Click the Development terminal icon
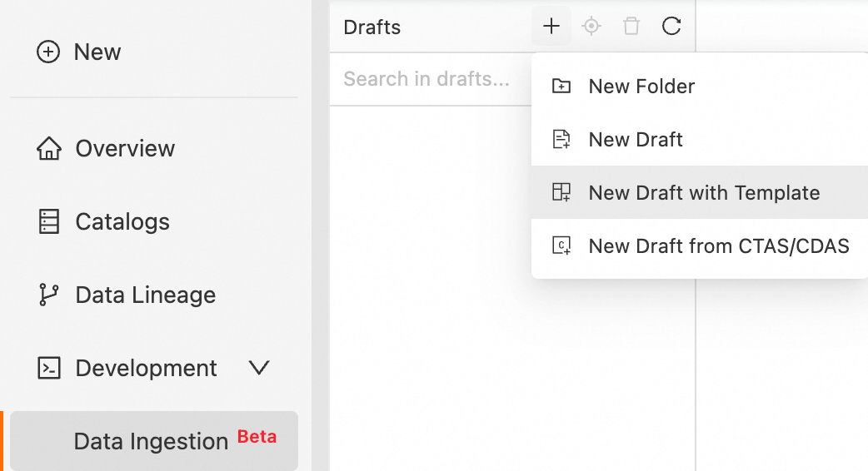 49,369
